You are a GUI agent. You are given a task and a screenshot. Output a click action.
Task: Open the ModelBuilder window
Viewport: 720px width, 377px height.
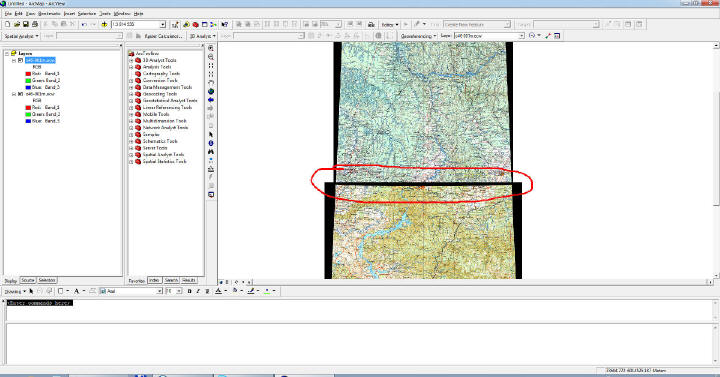[x=213, y=24]
